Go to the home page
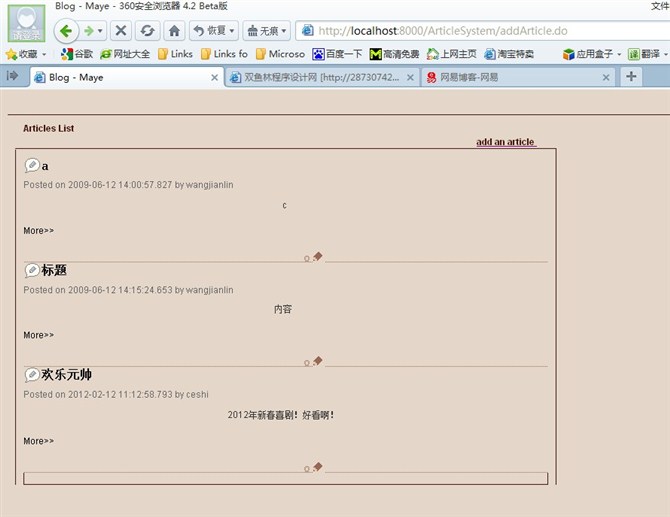Viewport: 670px width, 517px height. (174, 31)
